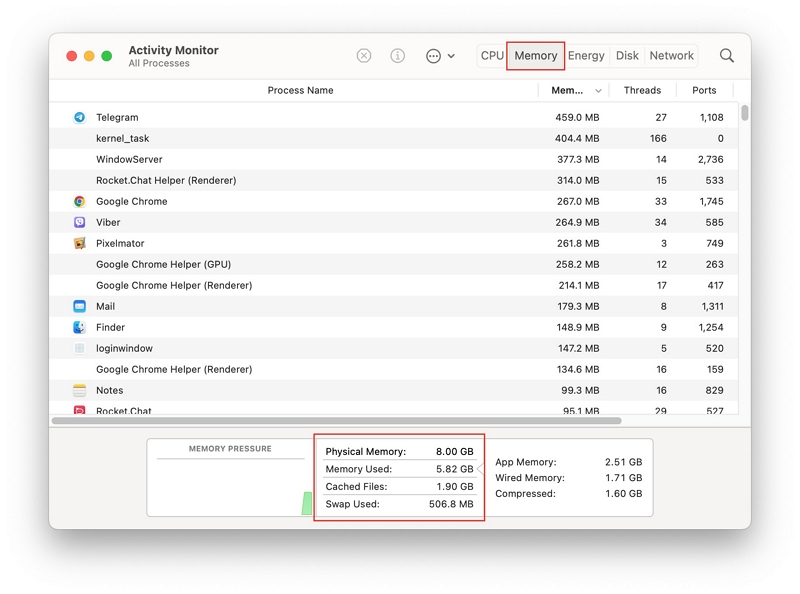The width and height of the screenshot is (800, 594).
Task: Click Google Chrome's 267.0 MB value
Action: [x=578, y=201]
